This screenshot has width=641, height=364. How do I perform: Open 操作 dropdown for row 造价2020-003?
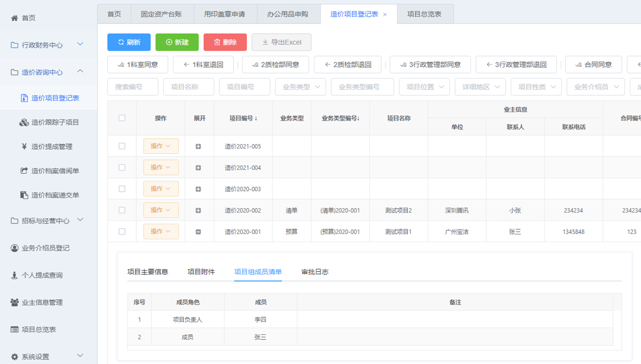[161, 188]
